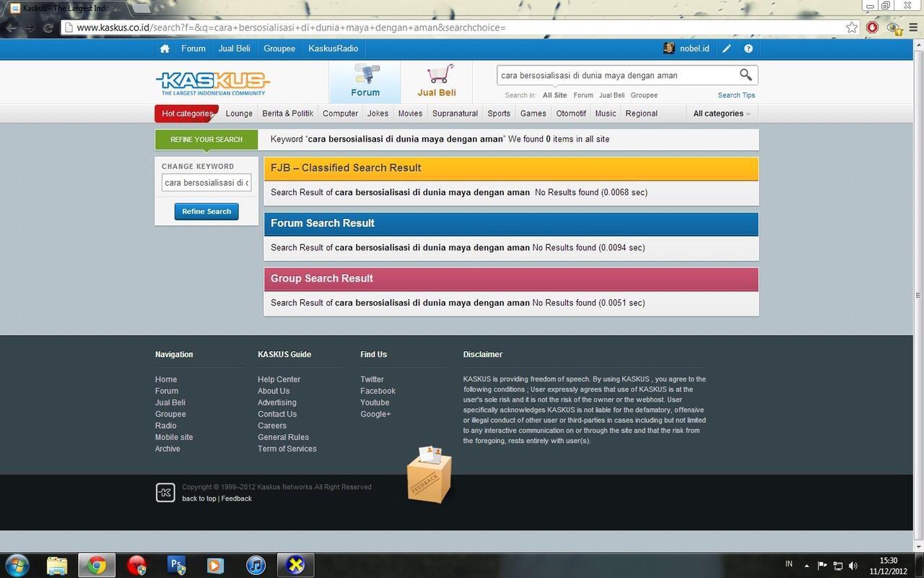This screenshot has width=924, height=578.
Task: Open Google+ link under Find Us
Action: (375, 414)
